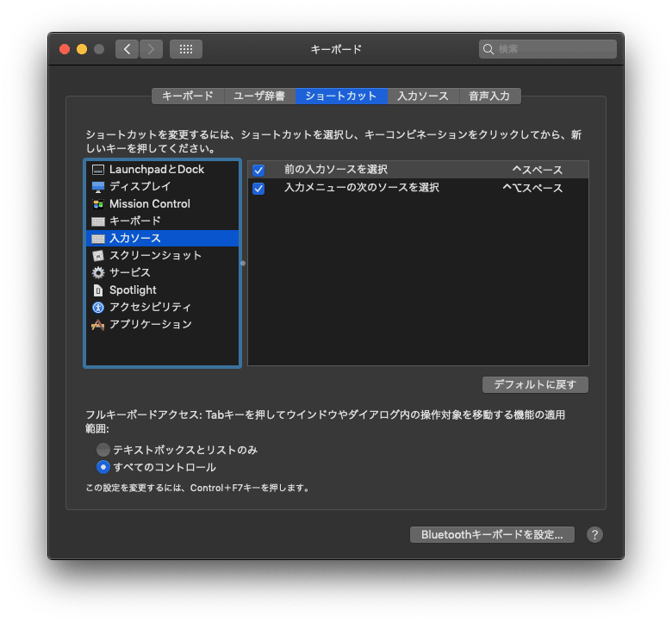Click デフォルトに戻す button
Viewport: 672px width, 623px height.
[535, 384]
